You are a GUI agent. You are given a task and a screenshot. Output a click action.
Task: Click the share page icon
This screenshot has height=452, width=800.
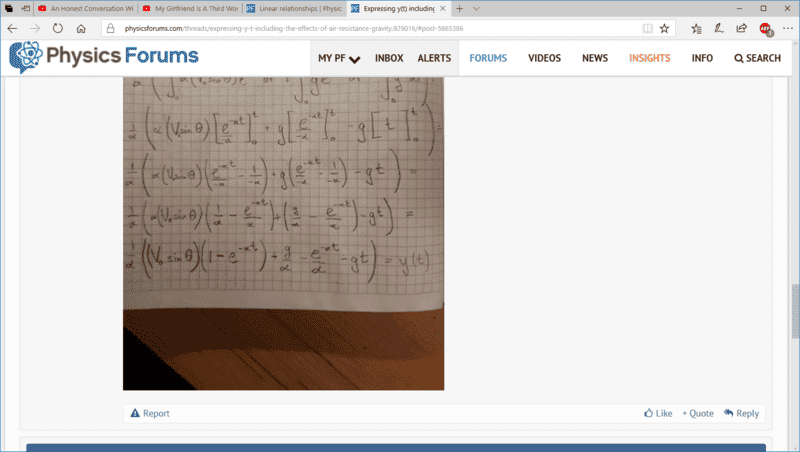(741, 28)
